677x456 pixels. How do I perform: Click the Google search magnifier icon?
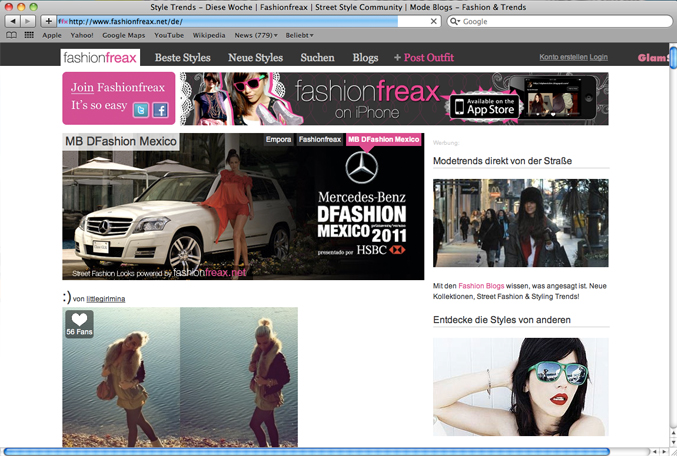point(454,21)
